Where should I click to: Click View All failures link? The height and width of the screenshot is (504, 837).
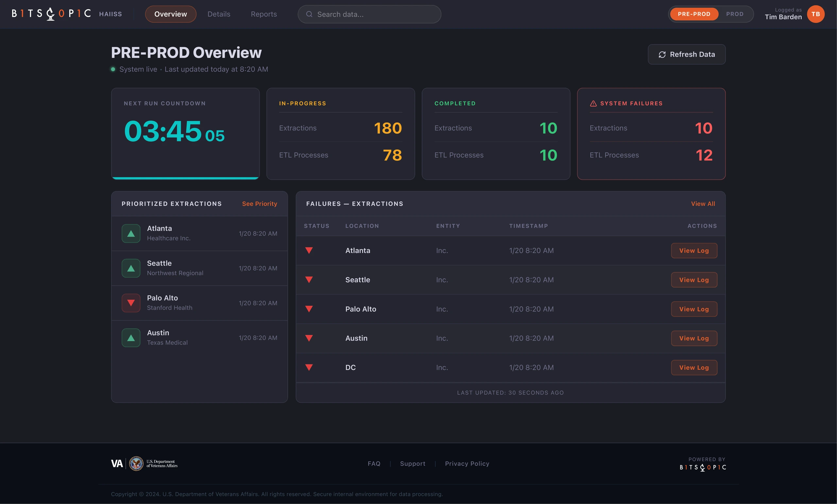[x=703, y=203]
